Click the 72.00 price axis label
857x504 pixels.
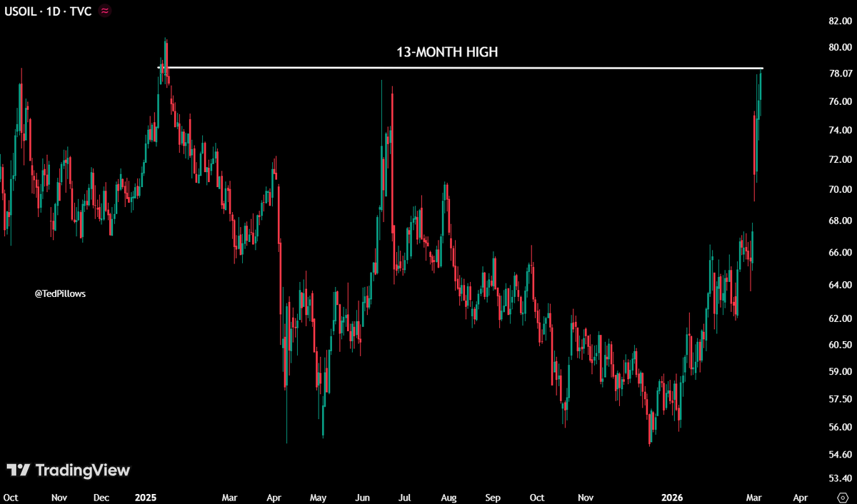point(840,159)
